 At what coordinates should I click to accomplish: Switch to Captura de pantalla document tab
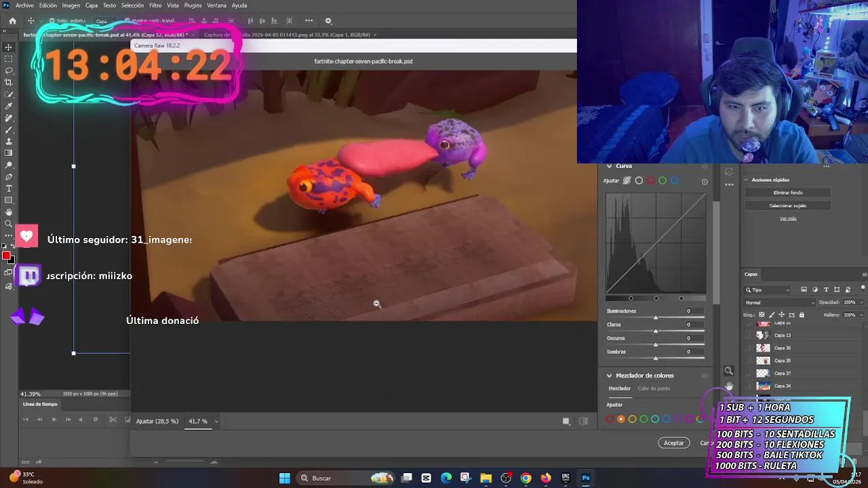[x=287, y=35]
